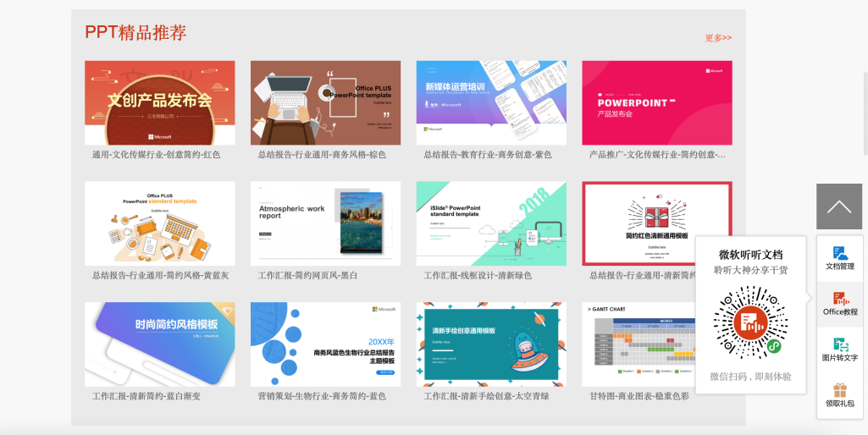Viewport: 868px width, 435px height.
Task: Click the 聆听大神分享干货 text
Action: [750, 270]
